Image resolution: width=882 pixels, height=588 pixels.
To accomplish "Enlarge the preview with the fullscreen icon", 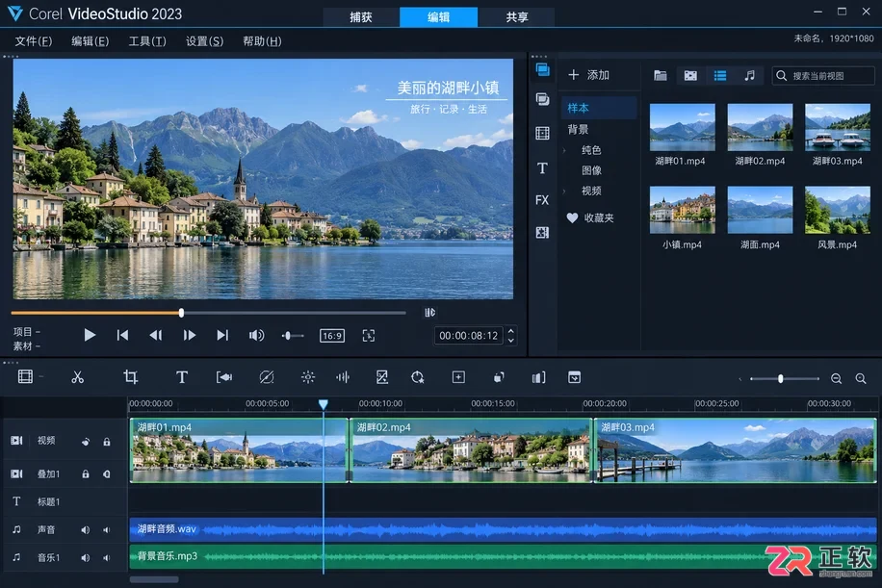I will [x=369, y=336].
